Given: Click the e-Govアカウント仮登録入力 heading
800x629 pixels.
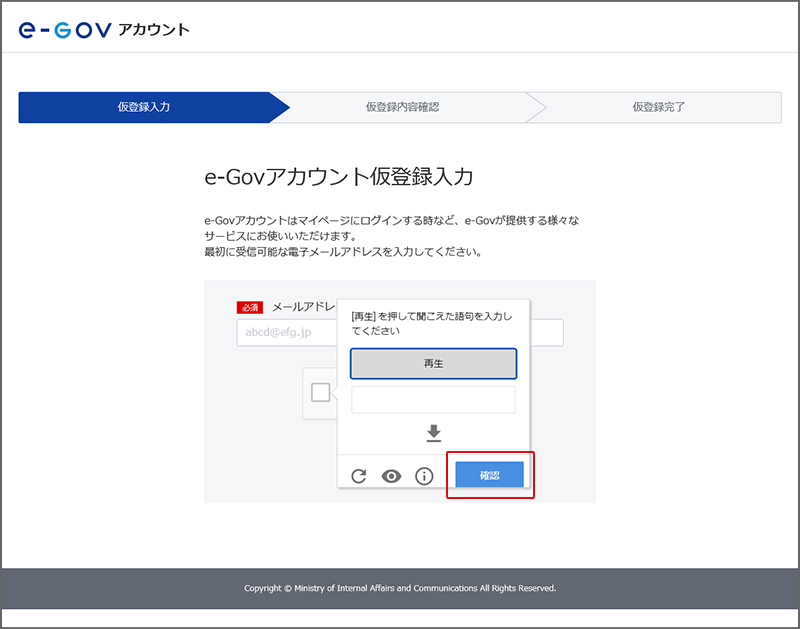Looking at the screenshot, I should coord(339,177).
